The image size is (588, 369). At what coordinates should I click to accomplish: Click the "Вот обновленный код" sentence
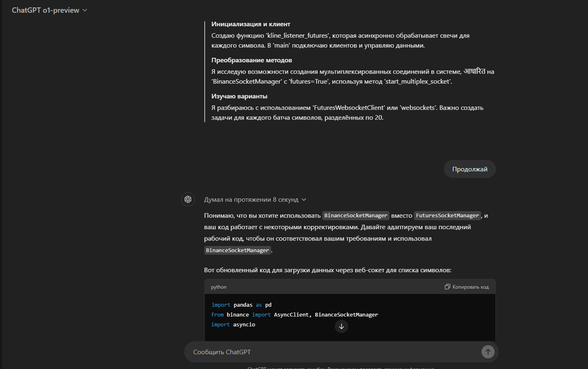point(328,270)
